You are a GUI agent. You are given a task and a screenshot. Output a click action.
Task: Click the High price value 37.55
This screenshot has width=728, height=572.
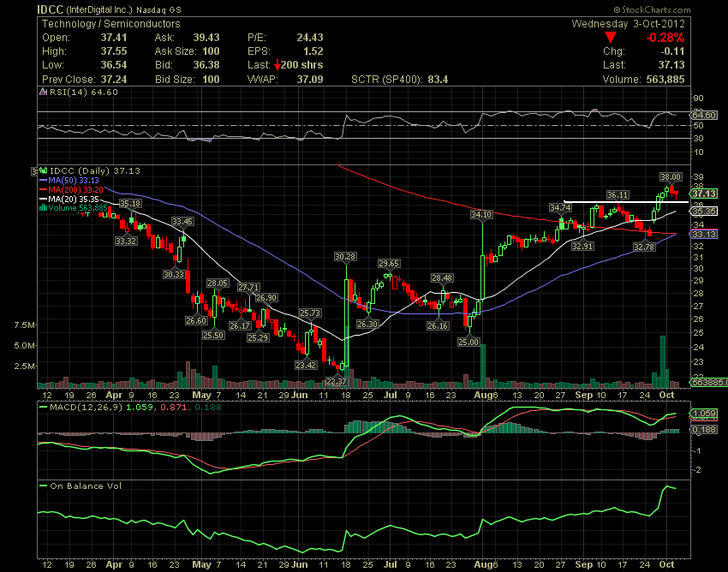114,51
